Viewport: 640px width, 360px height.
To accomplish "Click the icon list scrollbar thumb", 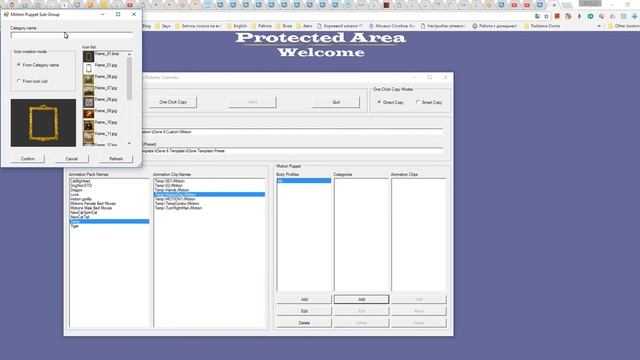I will point(129,78).
